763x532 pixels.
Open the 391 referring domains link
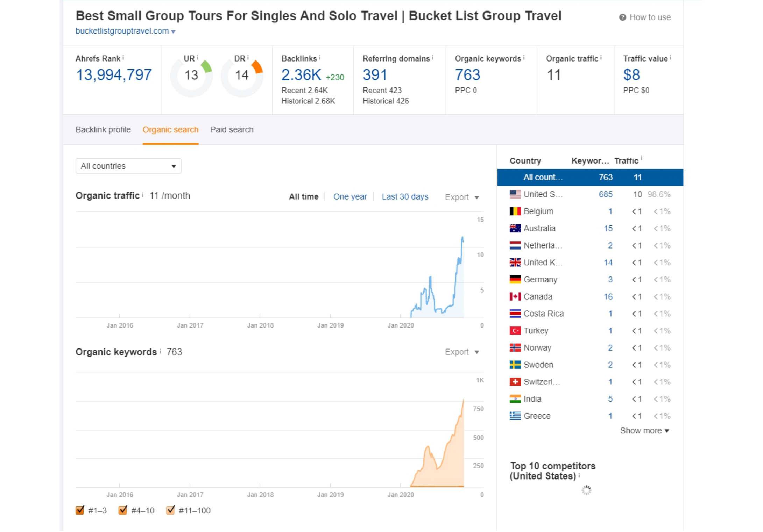[375, 75]
